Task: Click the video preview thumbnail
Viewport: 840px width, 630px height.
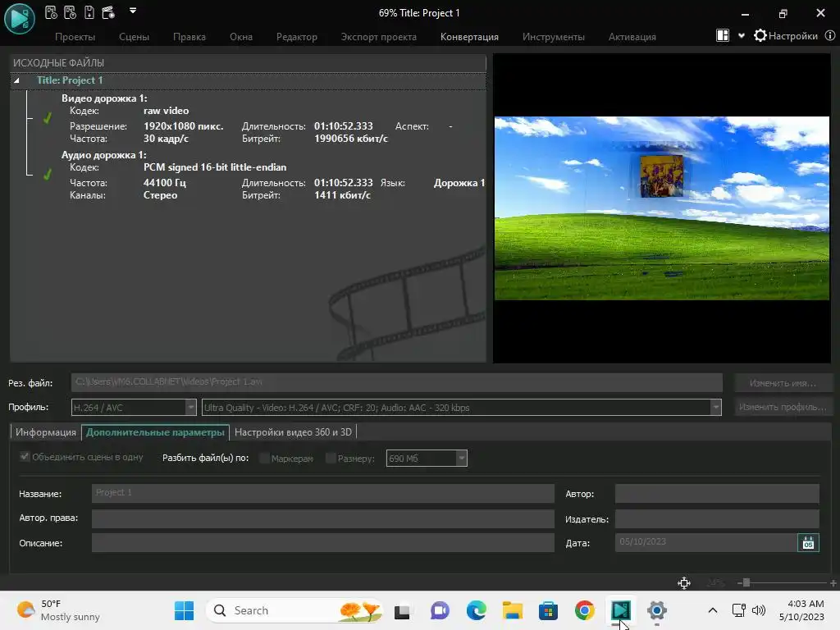Action: click(662, 208)
